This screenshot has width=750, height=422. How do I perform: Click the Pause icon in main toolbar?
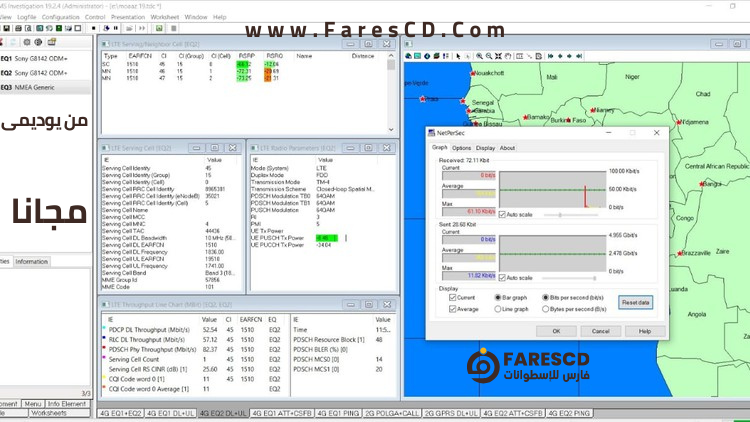[x=115, y=28]
